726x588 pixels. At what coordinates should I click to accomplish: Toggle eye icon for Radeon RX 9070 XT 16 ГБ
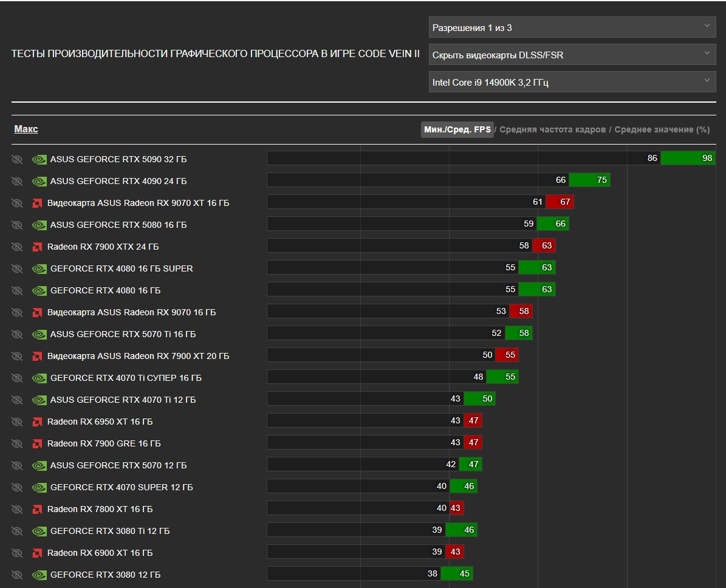pos(17,203)
